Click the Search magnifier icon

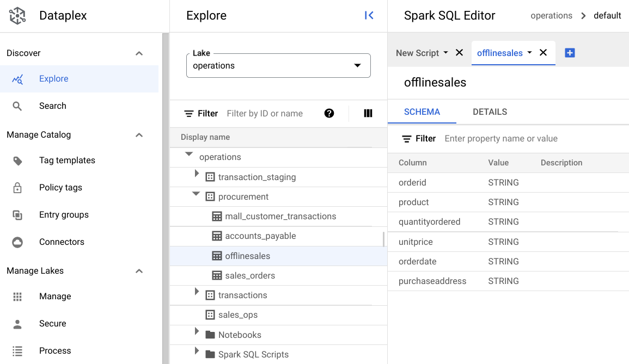[17, 106]
